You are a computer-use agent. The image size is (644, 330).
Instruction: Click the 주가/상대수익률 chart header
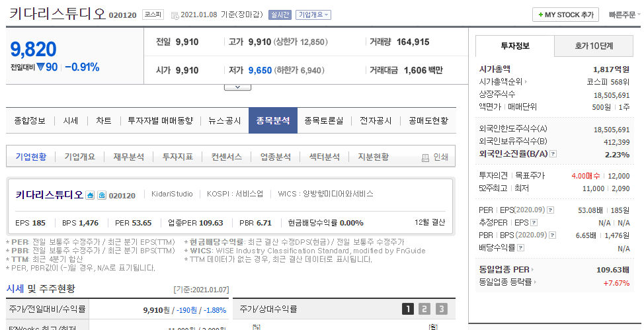pyautogui.click(x=268, y=309)
